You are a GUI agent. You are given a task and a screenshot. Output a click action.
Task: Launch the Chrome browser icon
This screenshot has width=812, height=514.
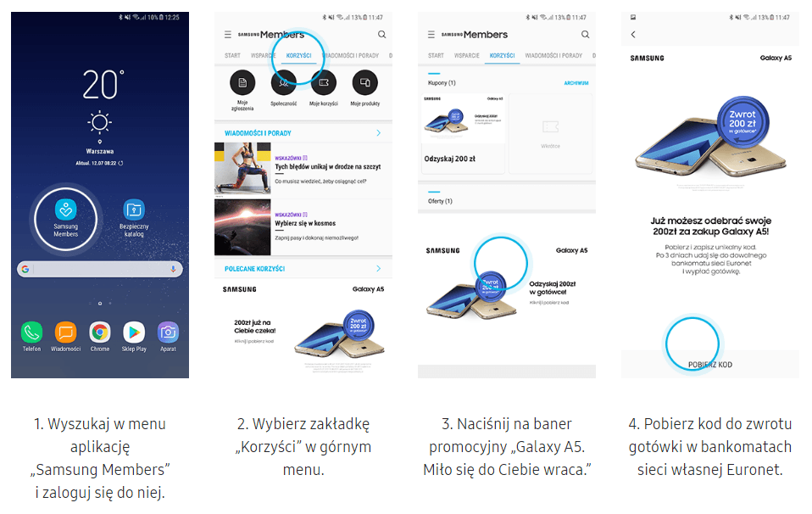[x=100, y=332]
